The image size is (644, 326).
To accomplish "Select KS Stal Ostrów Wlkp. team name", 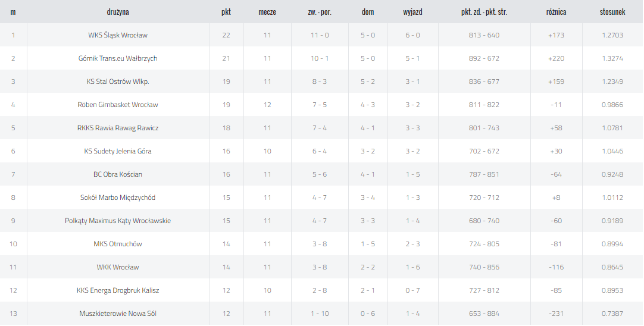I will 118,81.
